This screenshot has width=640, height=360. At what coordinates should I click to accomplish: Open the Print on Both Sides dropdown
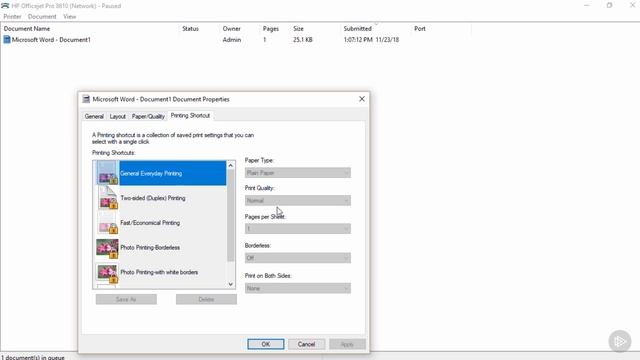pos(298,288)
